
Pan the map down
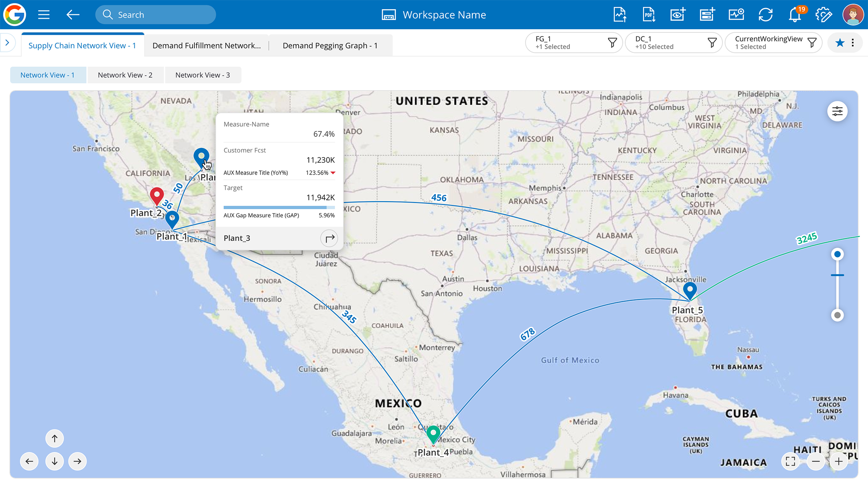pyautogui.click(x=55, y=461)
